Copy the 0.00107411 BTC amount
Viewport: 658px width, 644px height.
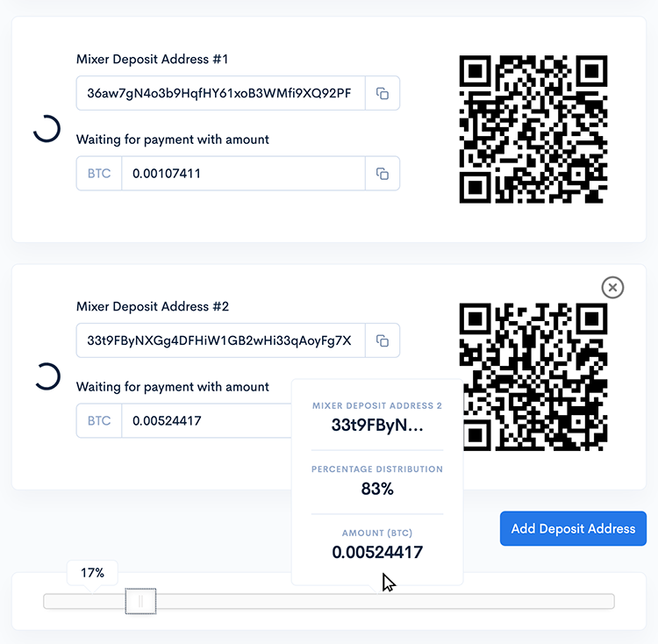point(383,174)
